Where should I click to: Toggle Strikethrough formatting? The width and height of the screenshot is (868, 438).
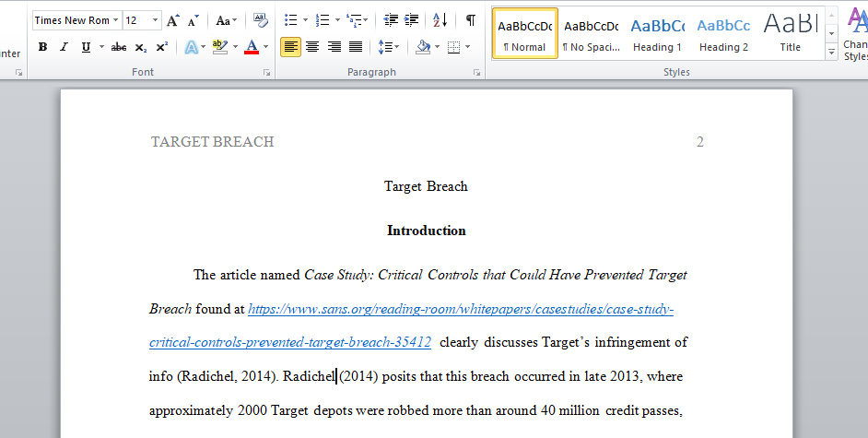pyautogui.click(x=119, y=47)
